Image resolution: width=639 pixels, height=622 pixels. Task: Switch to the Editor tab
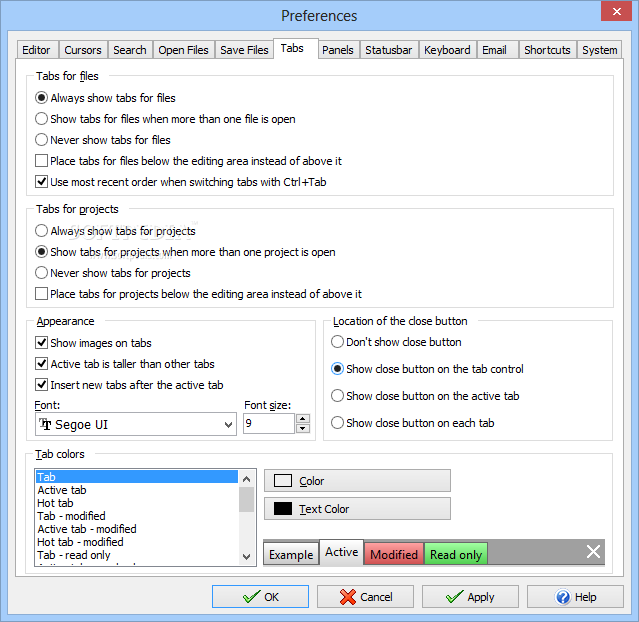pyautogui.click(x=37, y=50)
